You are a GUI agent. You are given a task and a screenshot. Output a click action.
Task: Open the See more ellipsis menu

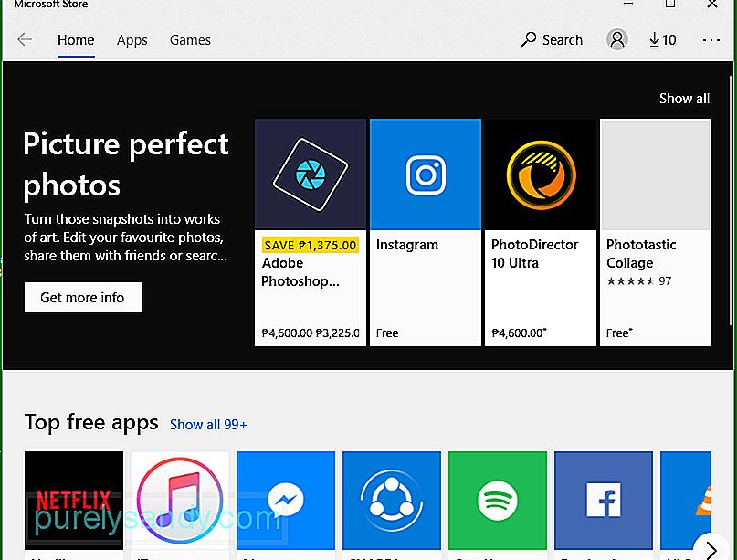point(711,40)
